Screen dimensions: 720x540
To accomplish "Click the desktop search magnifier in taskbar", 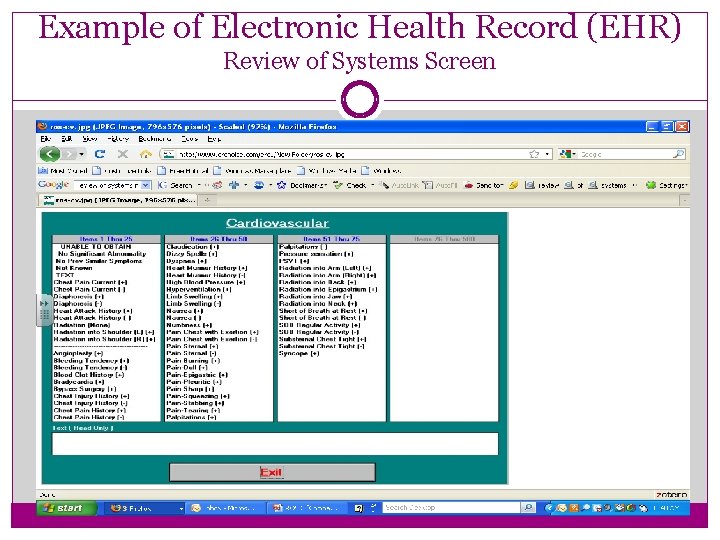I will pos(528,507).
